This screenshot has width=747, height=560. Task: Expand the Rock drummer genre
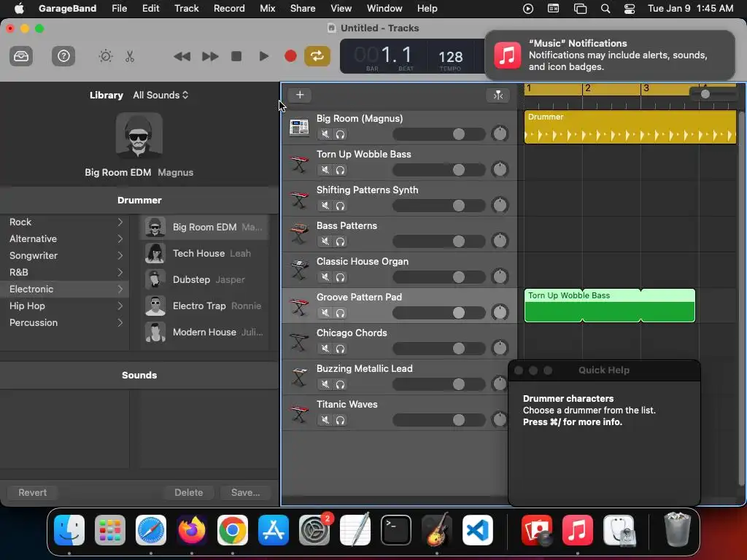click(x=64, y=222)
